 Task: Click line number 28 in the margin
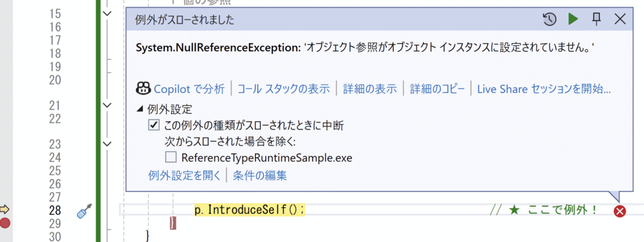click(x=55, y=211)
